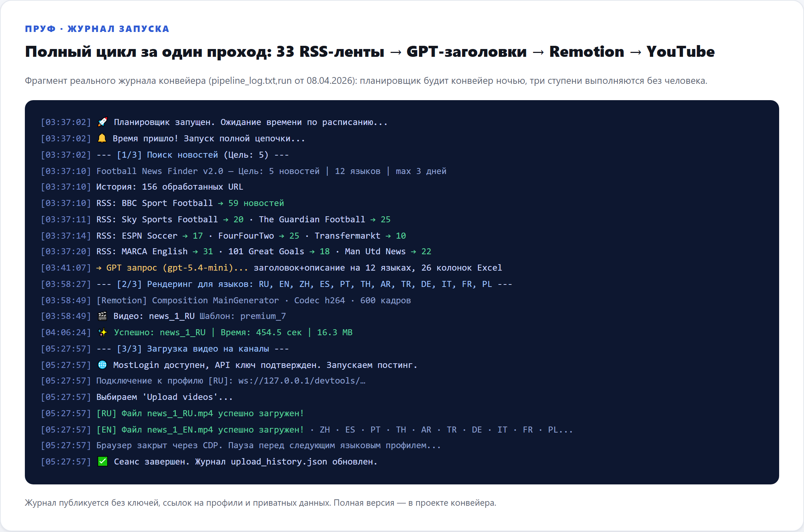804x532 pixels.
Task: Click 'Время: 454.5 сек' value
Action: click(x=261, y=332)
